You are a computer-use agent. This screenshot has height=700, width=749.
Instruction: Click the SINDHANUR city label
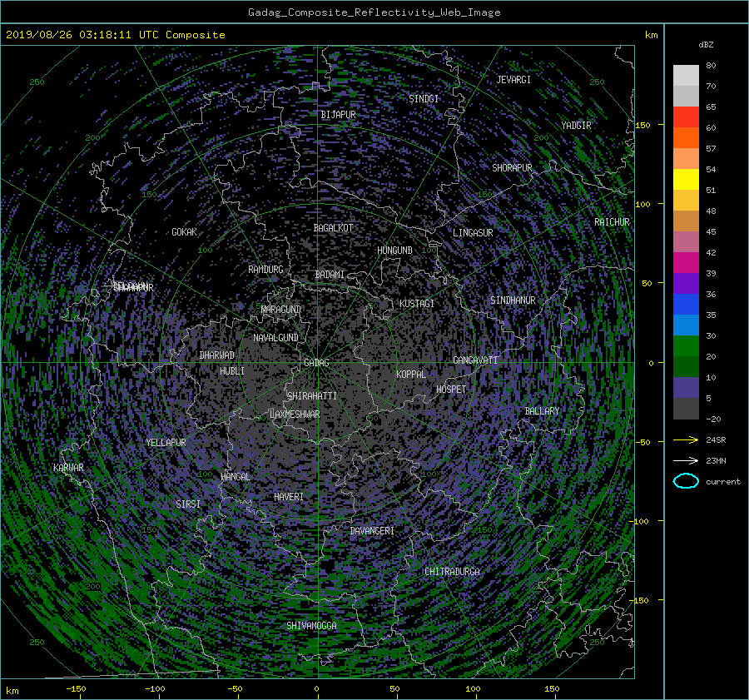[513, 300]
